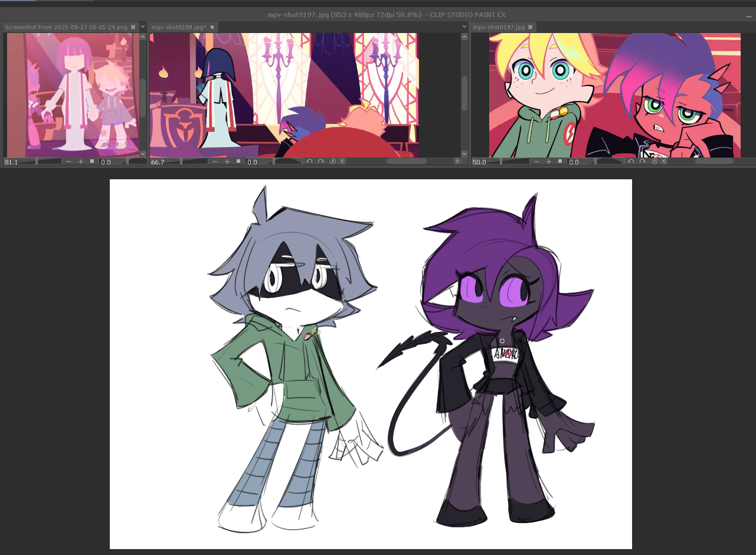
Task: Zoom out in the mpv-shot0198.jpg view
Action: (215, 161)
